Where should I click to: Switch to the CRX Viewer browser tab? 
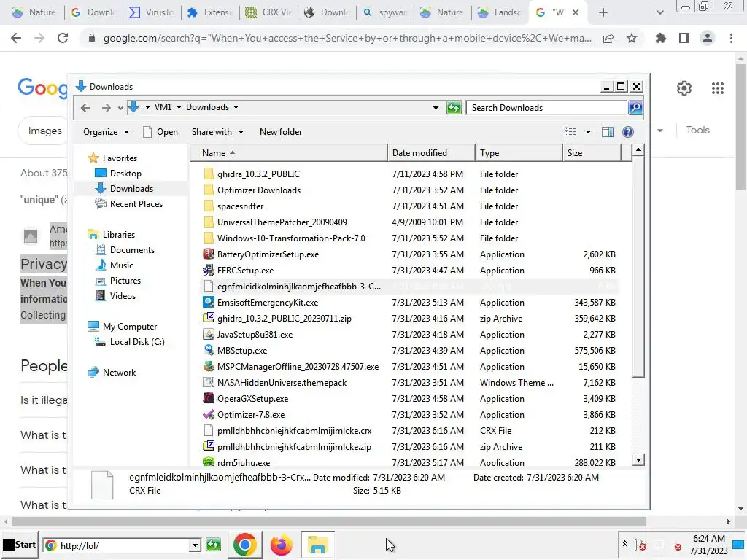click(x=268, y=12)
